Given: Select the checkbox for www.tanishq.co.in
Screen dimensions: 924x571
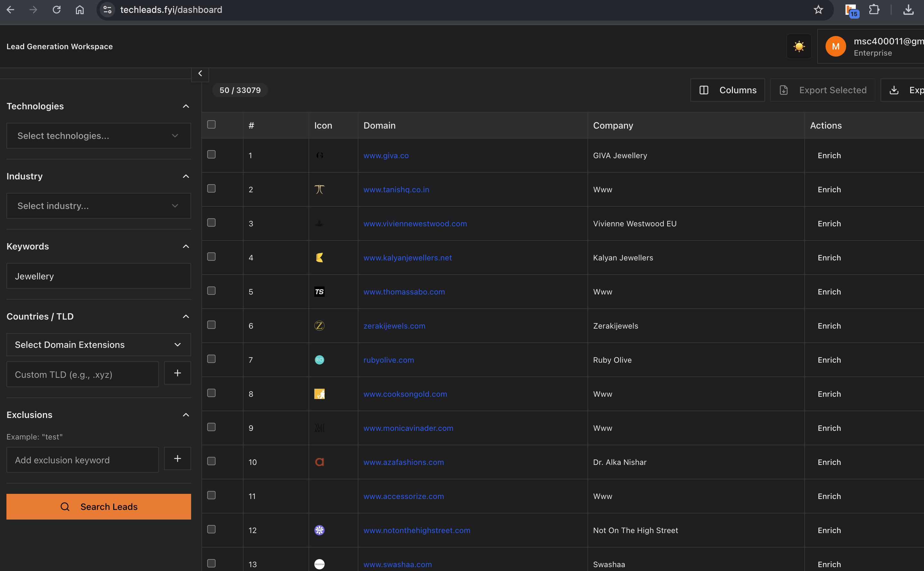Looking at the screenshot, I should (212, 188).
